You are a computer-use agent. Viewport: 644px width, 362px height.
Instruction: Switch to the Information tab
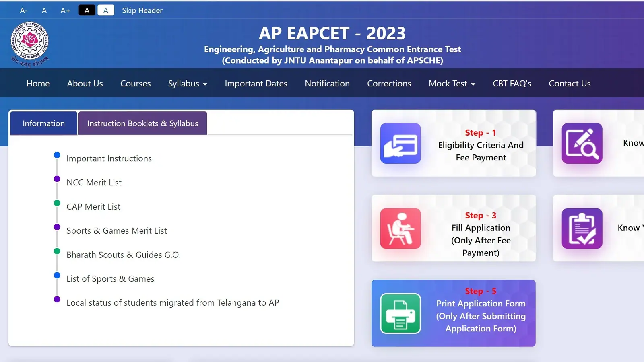(x=43, y=123)
